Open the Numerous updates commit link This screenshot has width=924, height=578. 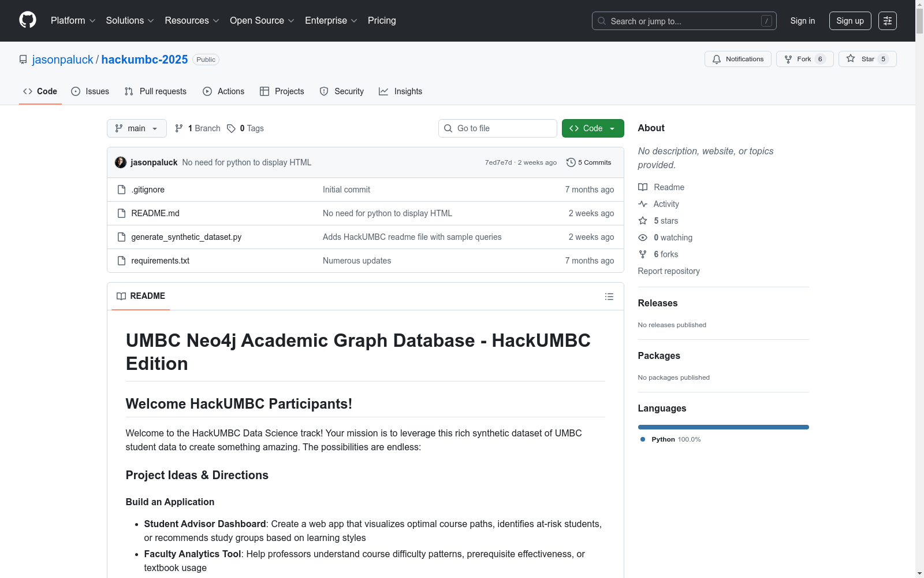pos(357,261)
